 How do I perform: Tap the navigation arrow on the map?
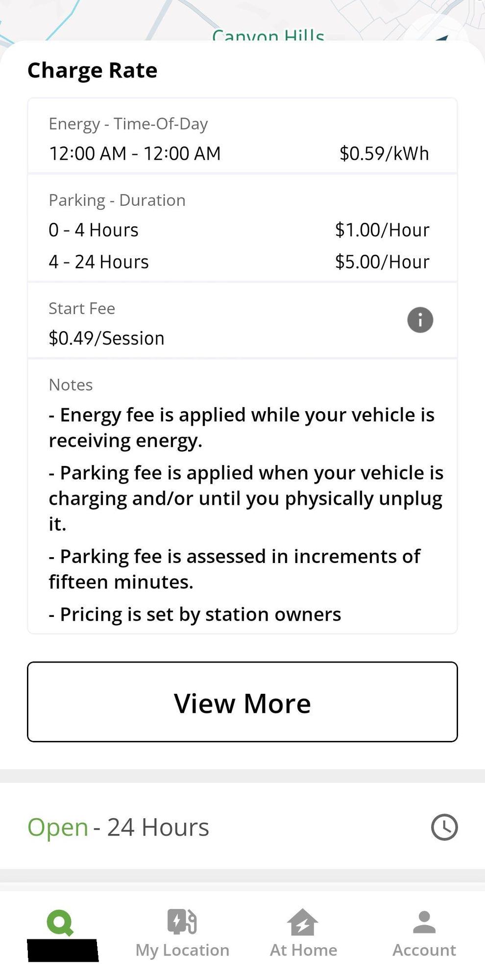[442, 38]
